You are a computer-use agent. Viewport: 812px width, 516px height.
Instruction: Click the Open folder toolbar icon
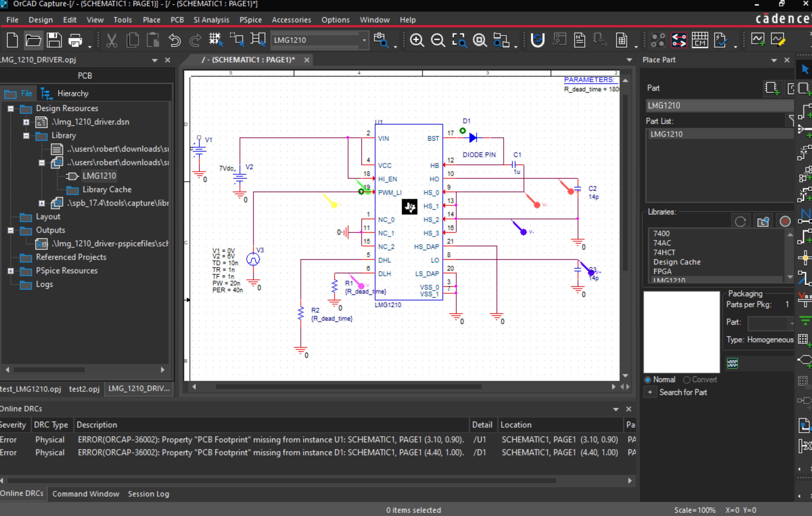point(33,40)
